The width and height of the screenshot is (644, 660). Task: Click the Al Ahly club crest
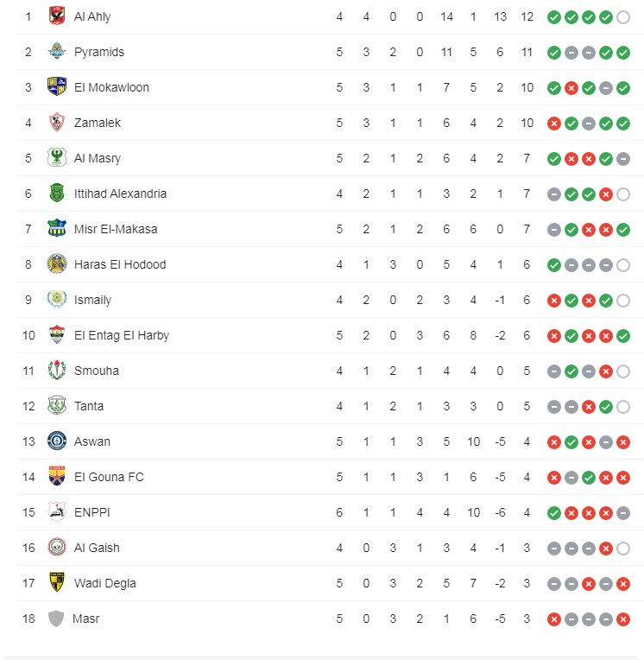coord(57,16)
